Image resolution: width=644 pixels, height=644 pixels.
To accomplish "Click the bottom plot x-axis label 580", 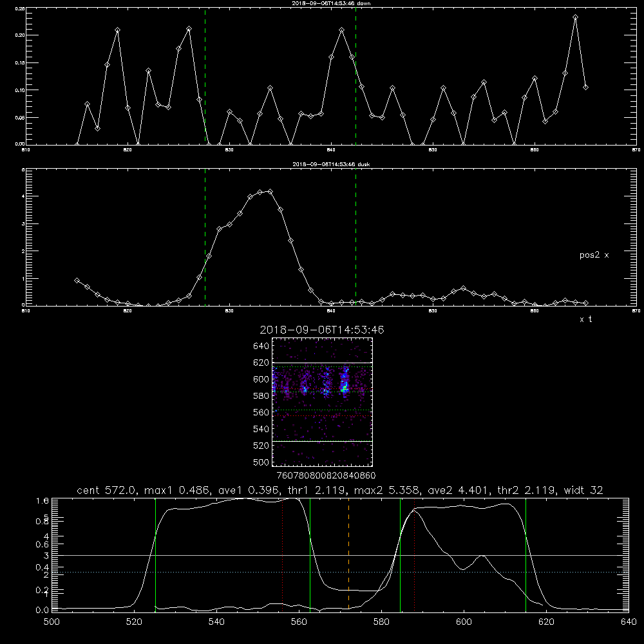I will coord(381,622).
